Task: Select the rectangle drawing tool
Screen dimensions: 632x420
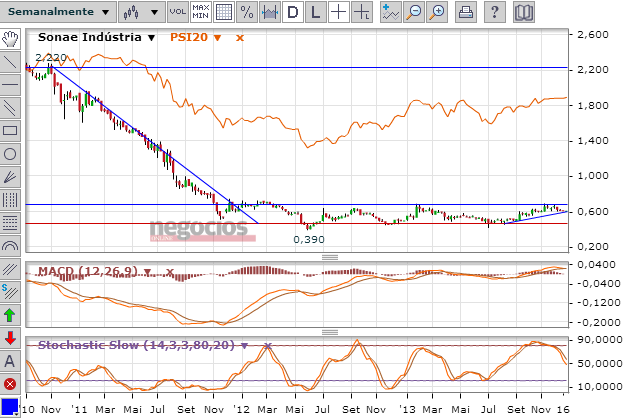Action: [x=10, y=130]
